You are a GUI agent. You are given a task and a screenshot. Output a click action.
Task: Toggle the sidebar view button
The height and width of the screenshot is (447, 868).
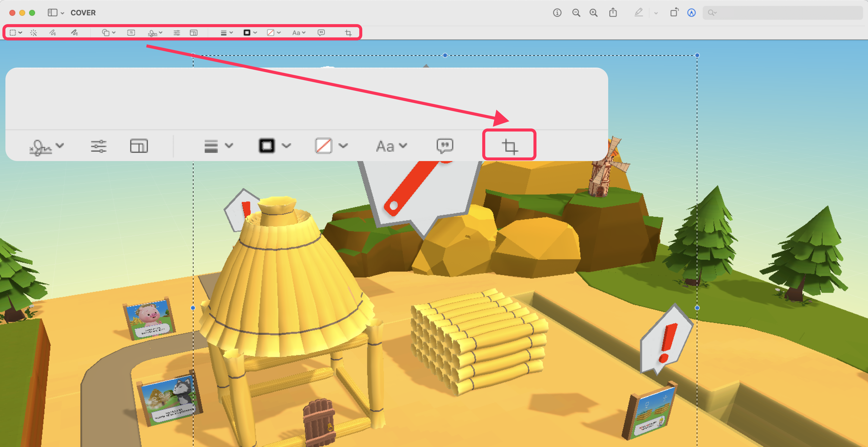52,13
